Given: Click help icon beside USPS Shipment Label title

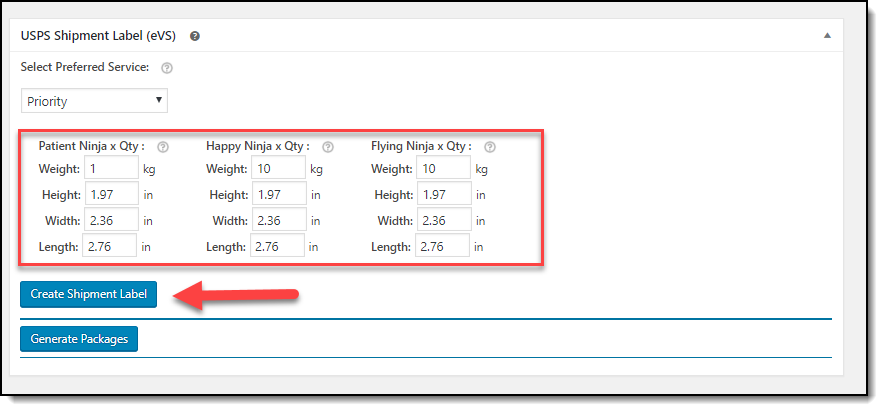Looking at the screenshot, I should click(x=195, y=36).
